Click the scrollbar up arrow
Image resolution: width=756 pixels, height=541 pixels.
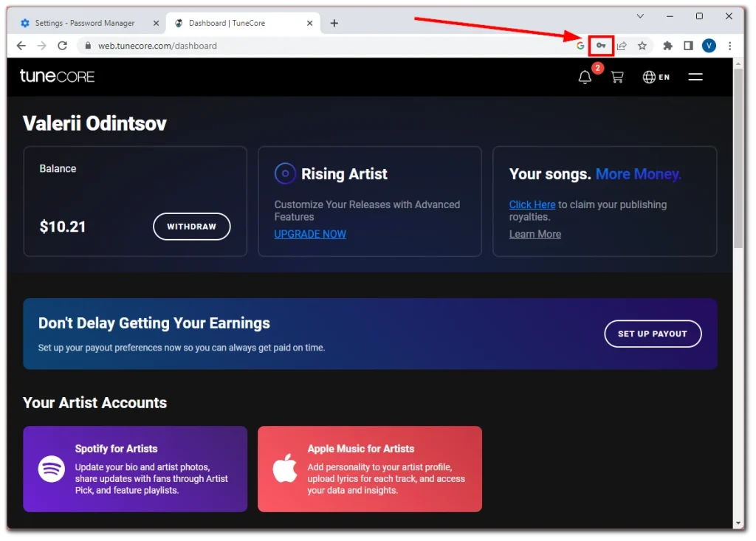738,63
